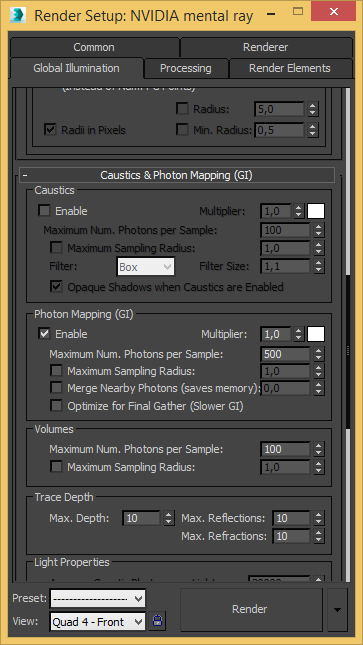
Task: Click Photon Mapping Max Photons spinner
Action: [319, 354]
